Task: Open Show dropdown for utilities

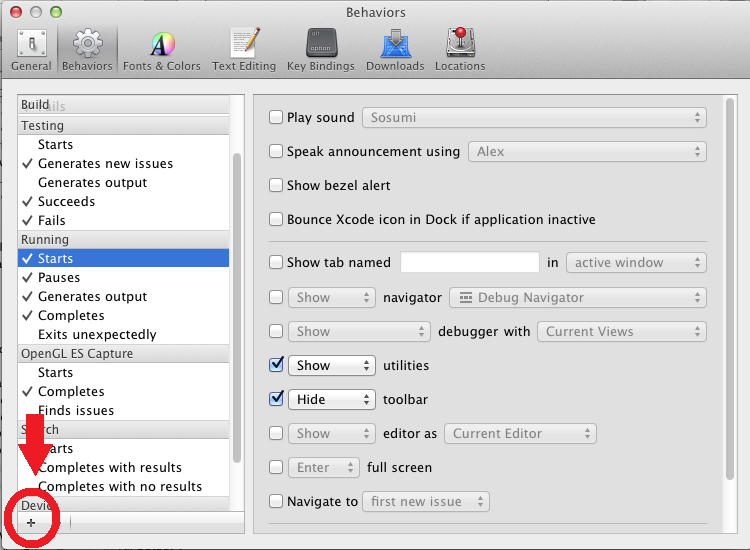Action: 331,365
